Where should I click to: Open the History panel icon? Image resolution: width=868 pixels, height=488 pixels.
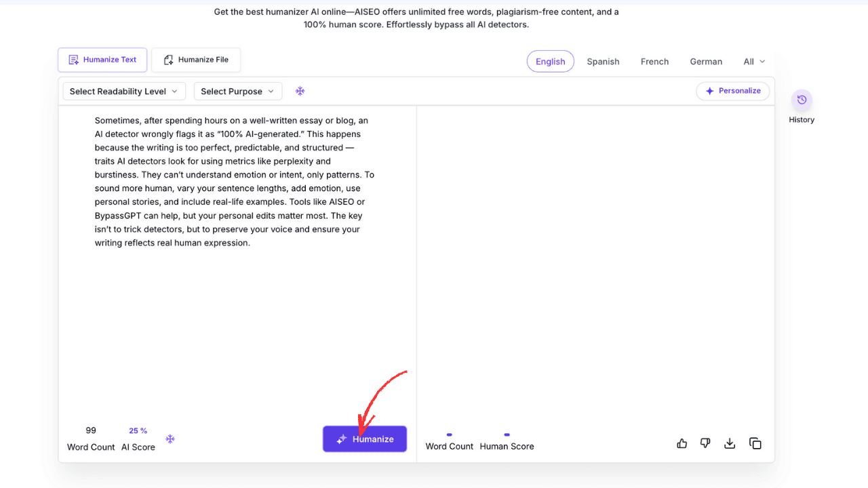coord(802,100)
